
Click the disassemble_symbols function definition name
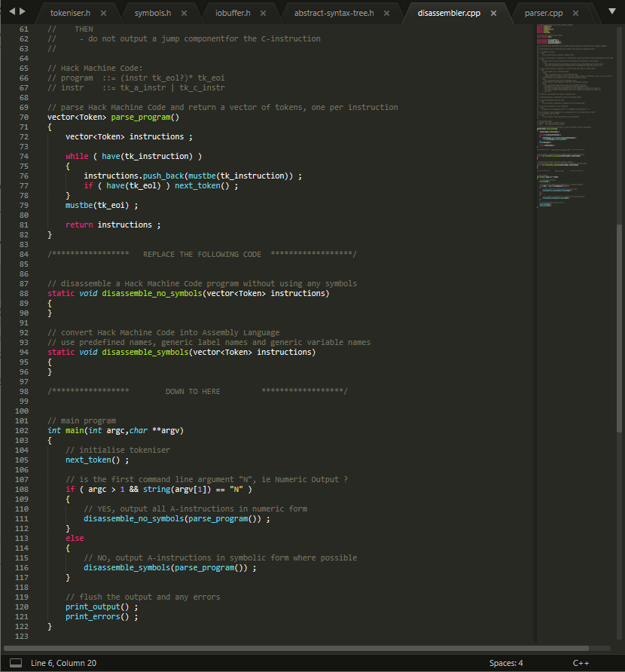(x=145, y=353)
